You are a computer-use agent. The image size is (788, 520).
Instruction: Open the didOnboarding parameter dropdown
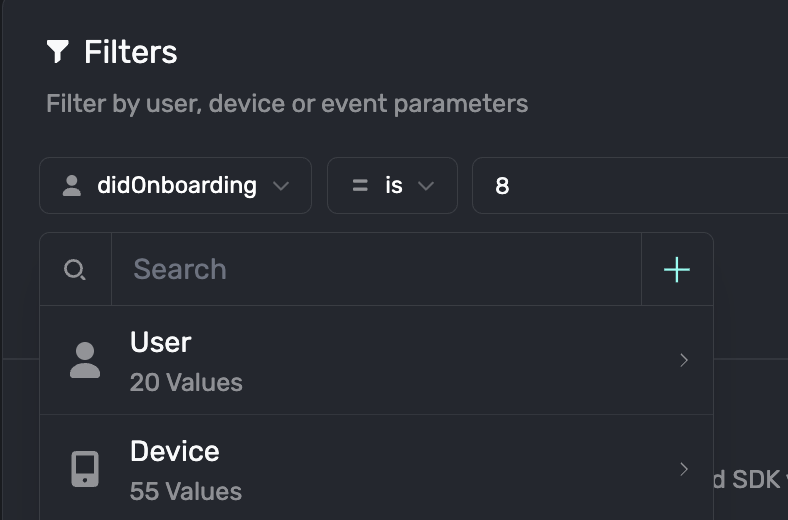176,186
